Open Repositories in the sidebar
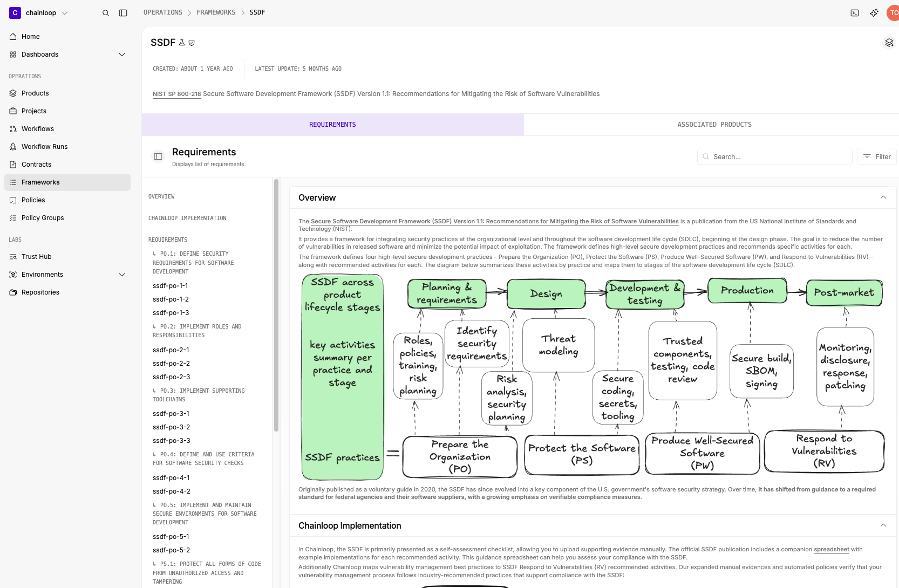The width and height of the screenshot is (899, 588). [67, 292]
